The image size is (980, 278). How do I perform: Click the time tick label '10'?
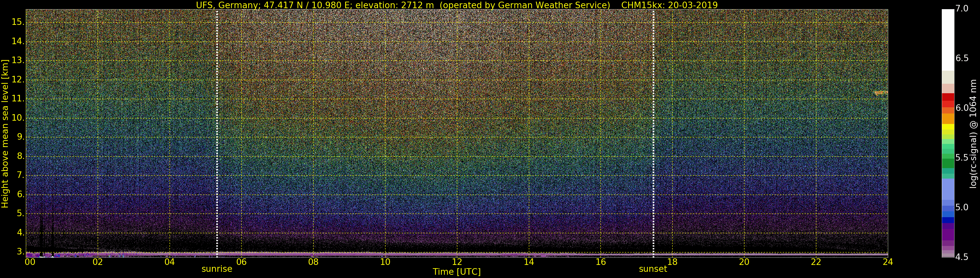(385, 262)
